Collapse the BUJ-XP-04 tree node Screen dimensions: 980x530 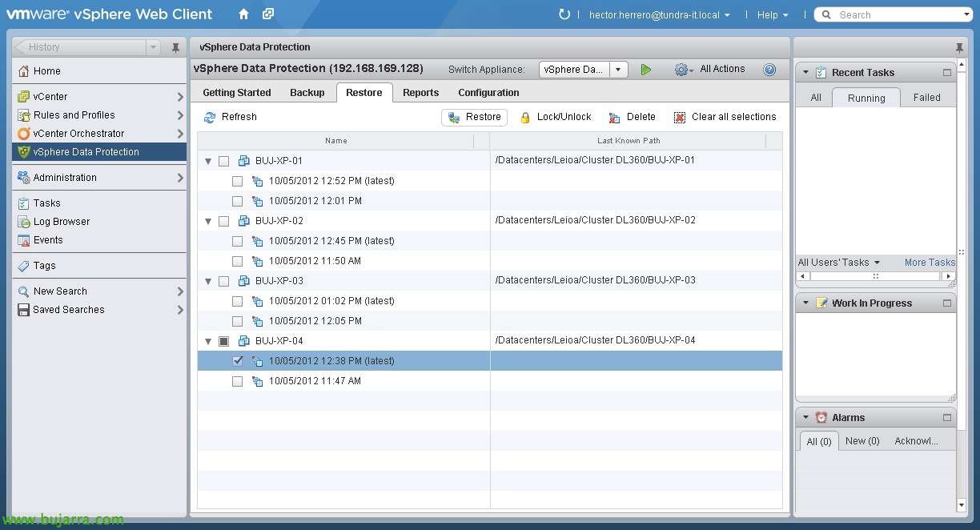point(208,341)
